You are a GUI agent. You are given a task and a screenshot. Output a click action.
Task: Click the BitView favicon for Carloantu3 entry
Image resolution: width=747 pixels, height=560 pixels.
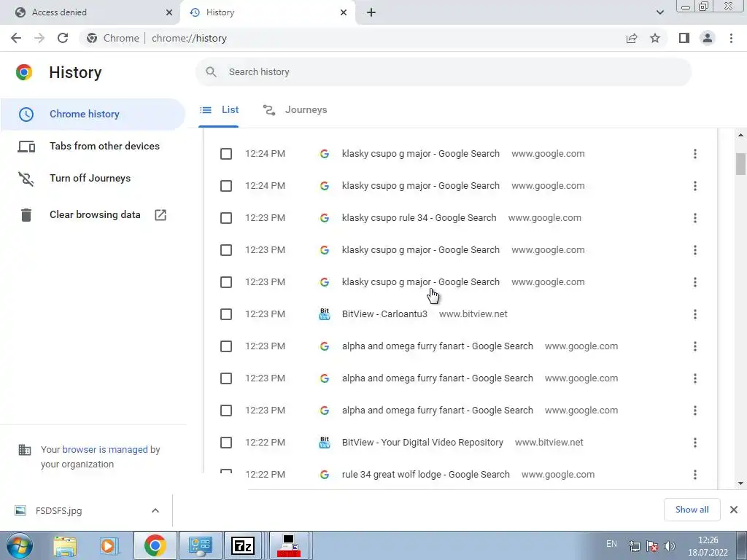pyautogui.click(x=325, y=314)
